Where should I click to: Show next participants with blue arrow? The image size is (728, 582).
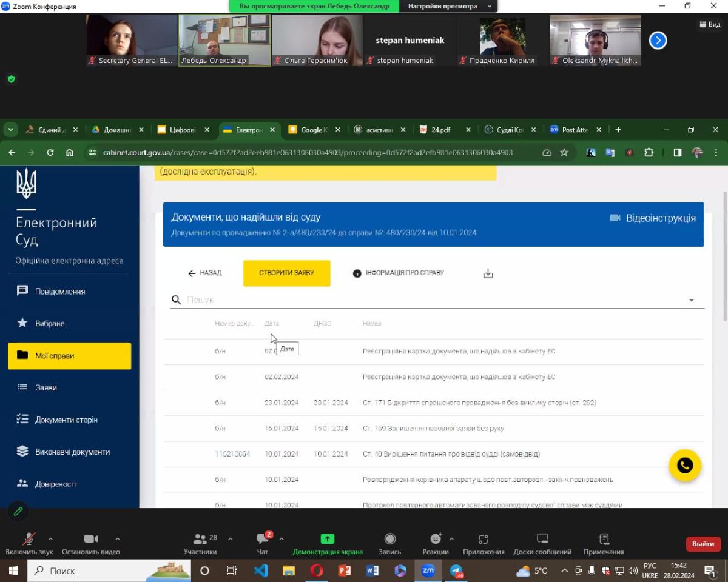[658, 41]
